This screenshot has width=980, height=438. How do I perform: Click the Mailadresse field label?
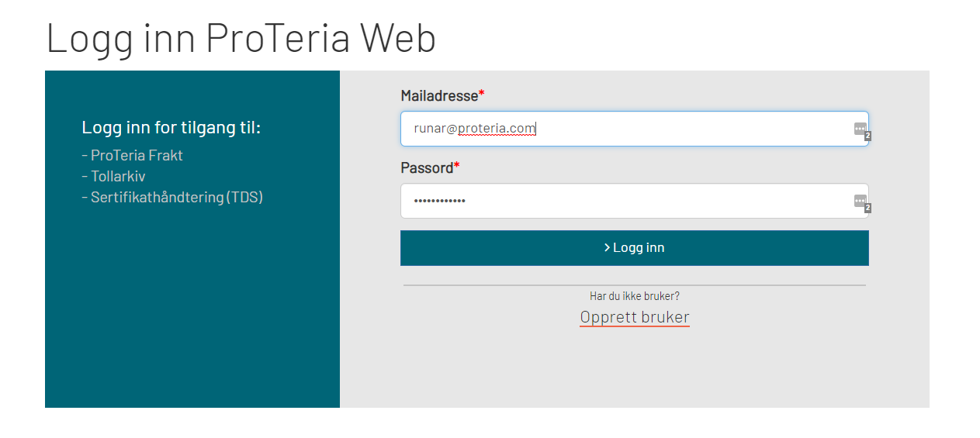click(x=439, y=96)
